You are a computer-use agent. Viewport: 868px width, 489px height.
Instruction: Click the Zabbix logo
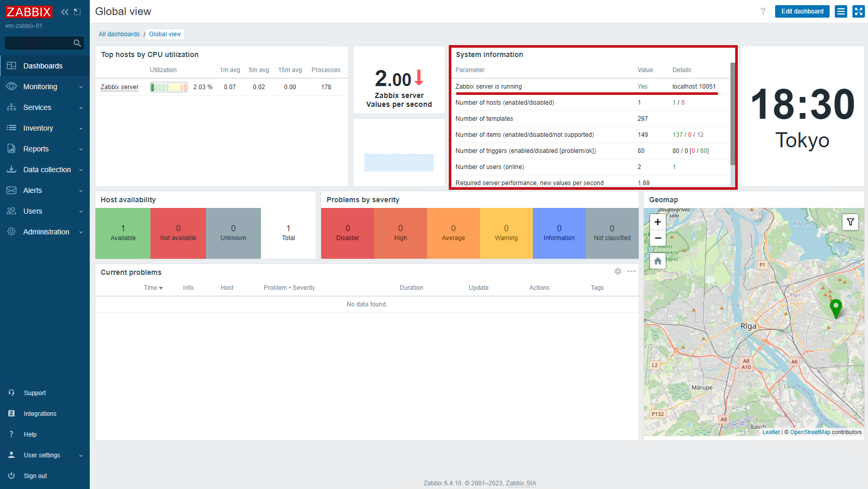[x=29, y=12]
